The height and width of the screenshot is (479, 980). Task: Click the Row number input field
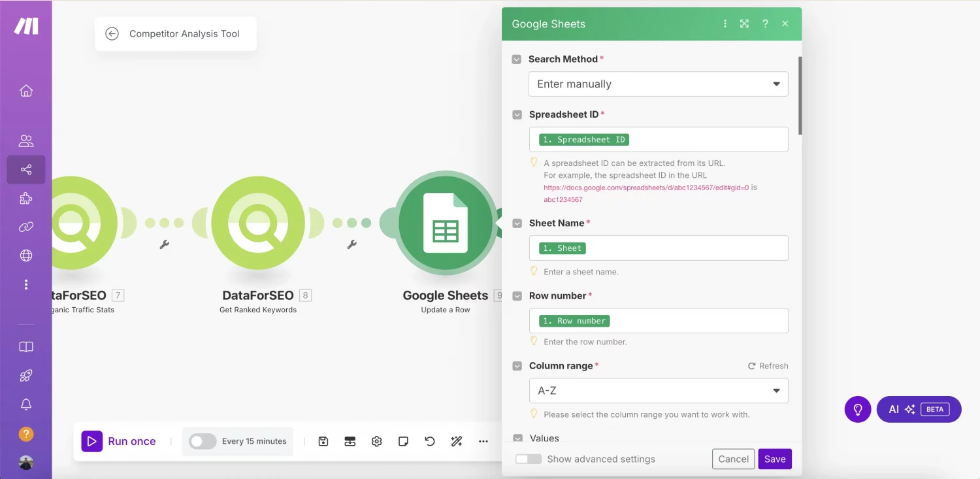point(658,321)
